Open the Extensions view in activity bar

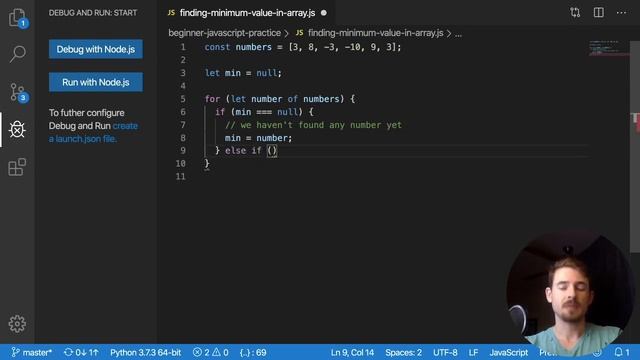[x=17, y=167]
